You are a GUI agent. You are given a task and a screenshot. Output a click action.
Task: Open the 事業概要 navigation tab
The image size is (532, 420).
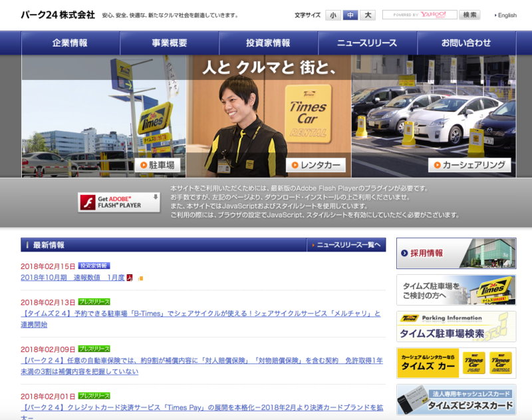[x=170, y=43]
